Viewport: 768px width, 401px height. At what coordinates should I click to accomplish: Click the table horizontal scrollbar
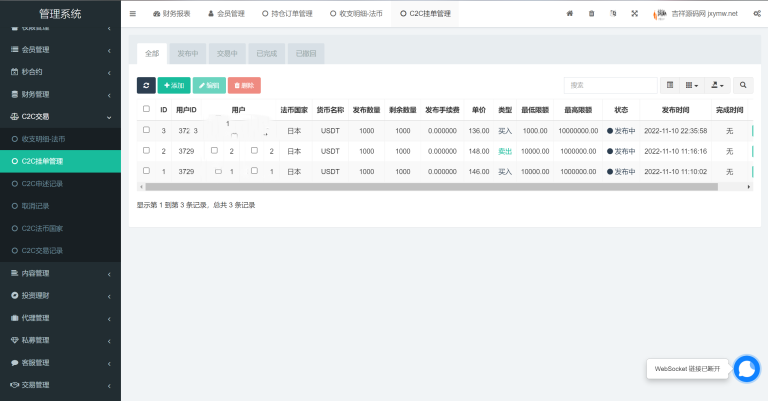pos(400,186)
